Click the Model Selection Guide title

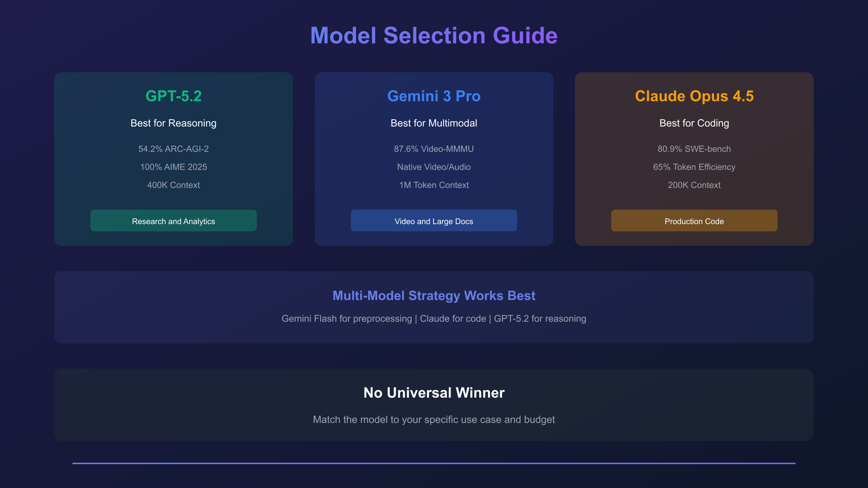click(x=434, y=35)
